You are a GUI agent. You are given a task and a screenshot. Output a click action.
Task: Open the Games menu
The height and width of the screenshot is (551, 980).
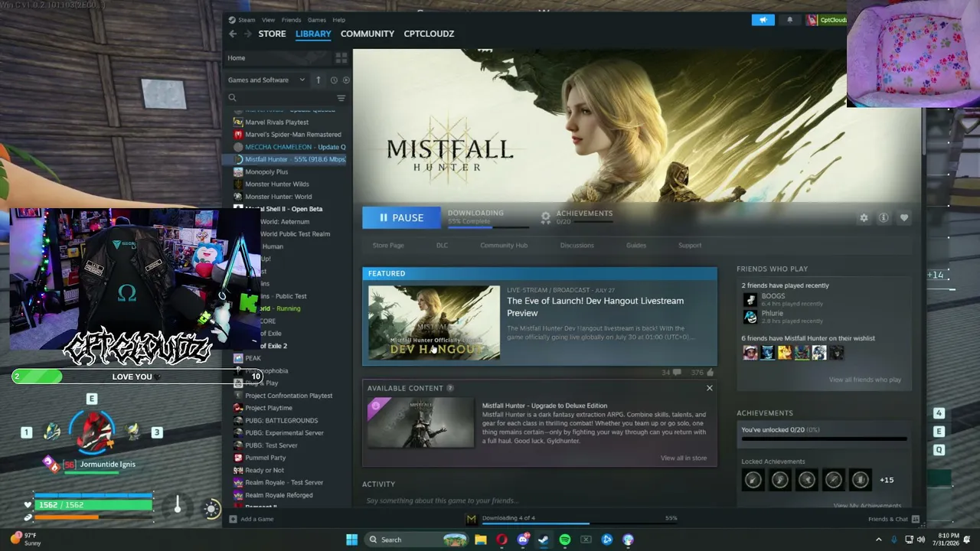[317, 20]
